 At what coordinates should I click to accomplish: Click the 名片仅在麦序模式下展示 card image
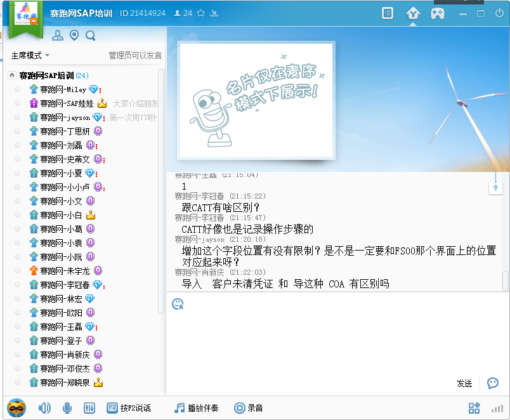point(256,100)
